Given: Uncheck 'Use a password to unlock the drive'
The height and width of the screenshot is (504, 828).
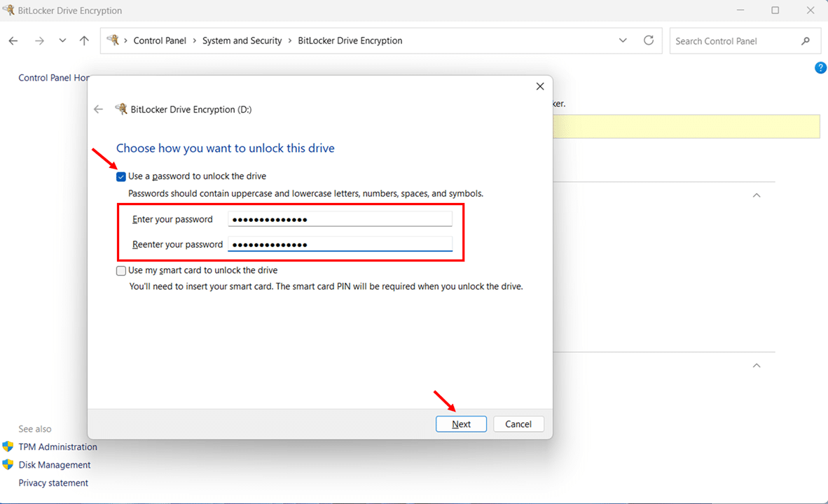Looking at the screenshot, I should click(121, 177).
